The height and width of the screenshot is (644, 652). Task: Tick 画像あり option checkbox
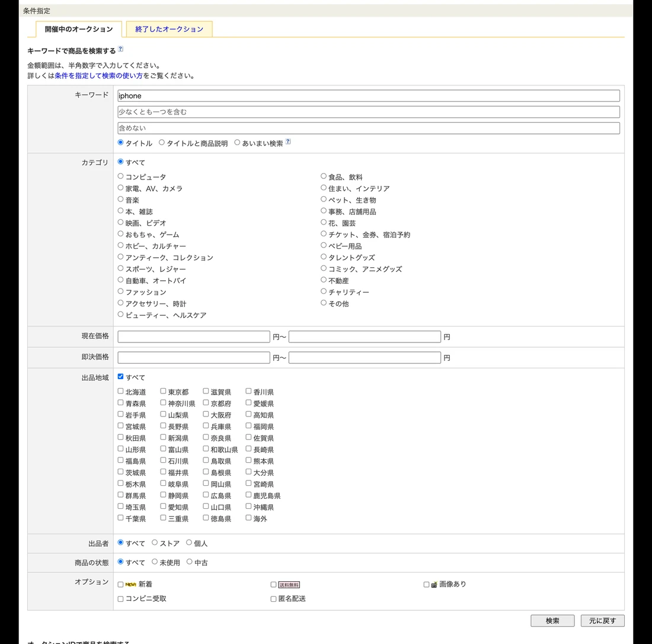point(426,585)
